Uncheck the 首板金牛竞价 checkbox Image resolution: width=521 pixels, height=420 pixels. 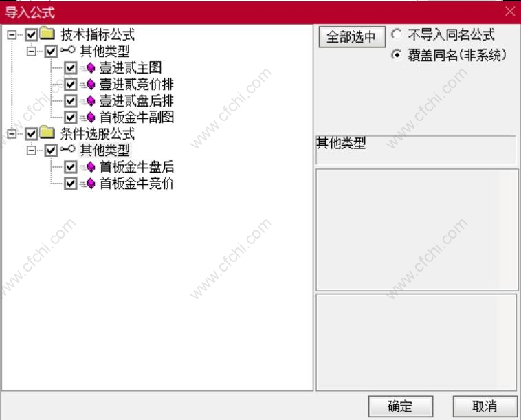70,184
